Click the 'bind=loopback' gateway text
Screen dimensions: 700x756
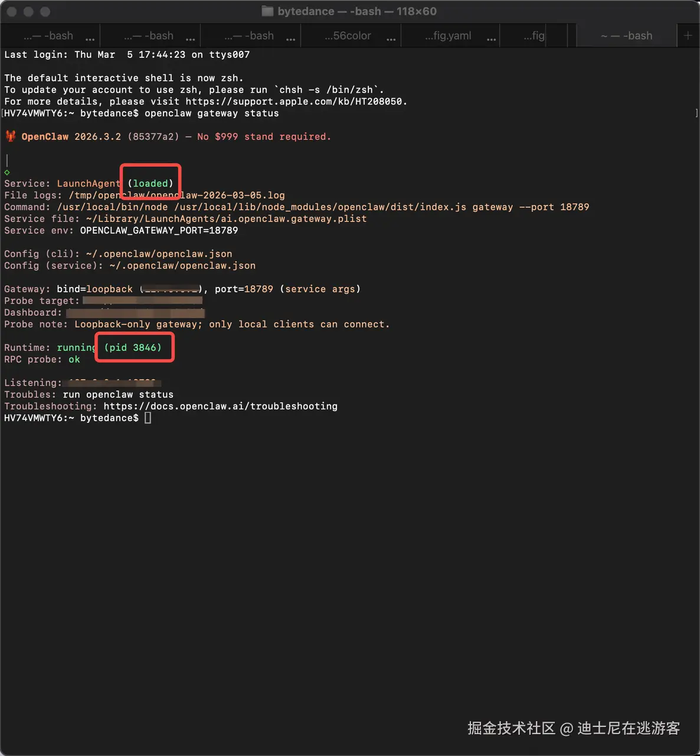click(94, 289)
